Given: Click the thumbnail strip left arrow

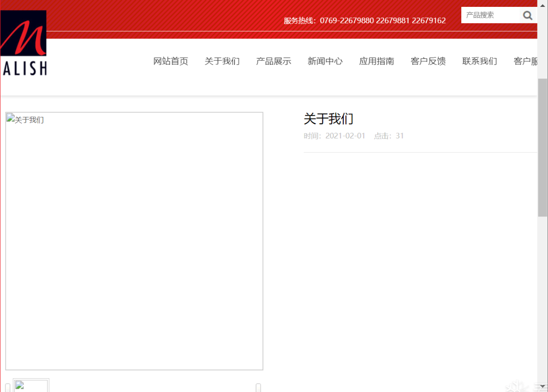Looking at the screenshot, I should [8, 388].
